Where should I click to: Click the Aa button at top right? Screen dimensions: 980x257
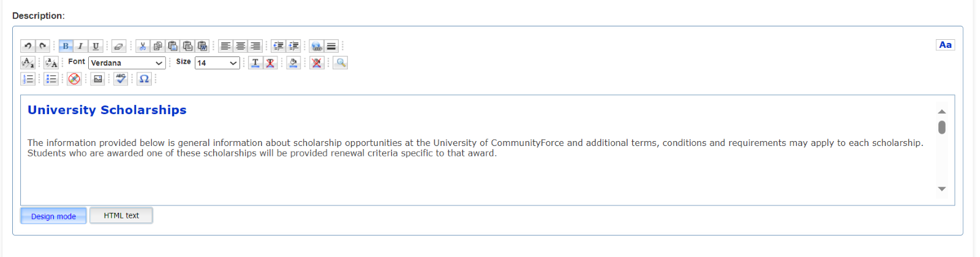tap(945, 45)
